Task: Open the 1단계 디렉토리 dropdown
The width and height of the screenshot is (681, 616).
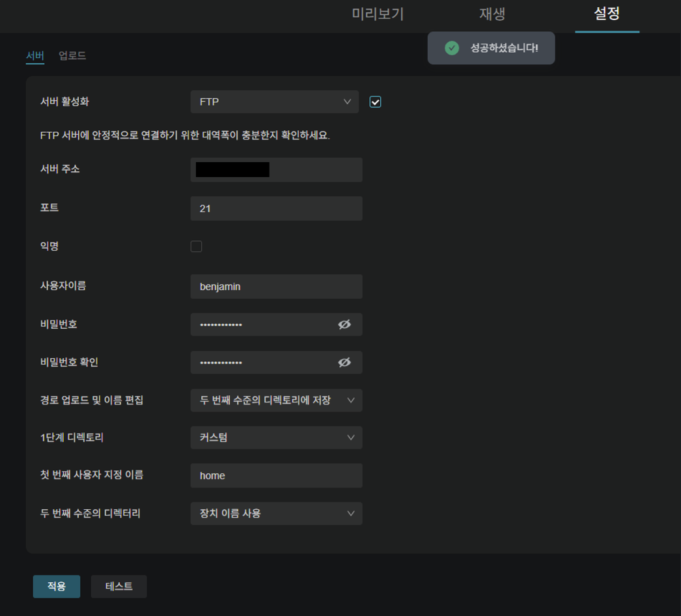Action: click(x=276, y=438)
